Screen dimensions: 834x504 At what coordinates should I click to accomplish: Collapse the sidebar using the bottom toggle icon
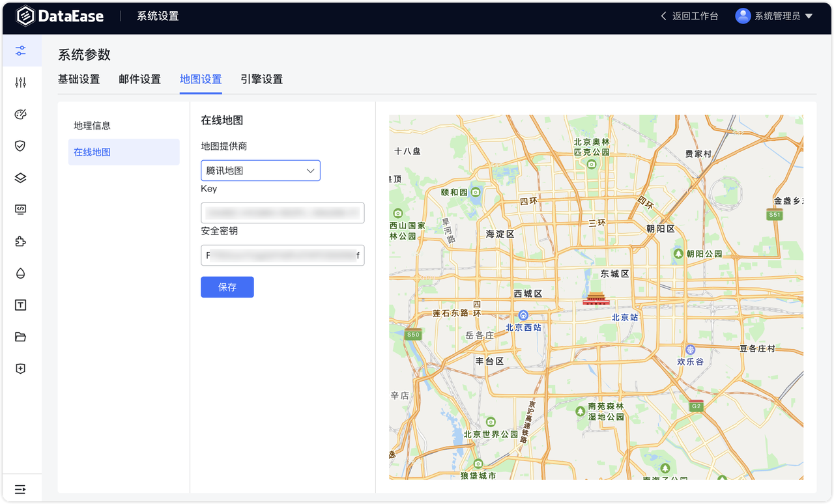point(20,488)
